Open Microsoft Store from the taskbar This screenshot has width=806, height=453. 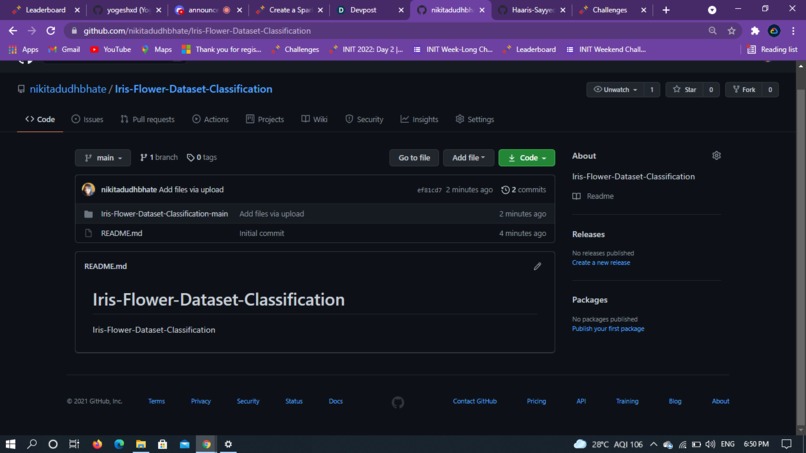162,444
